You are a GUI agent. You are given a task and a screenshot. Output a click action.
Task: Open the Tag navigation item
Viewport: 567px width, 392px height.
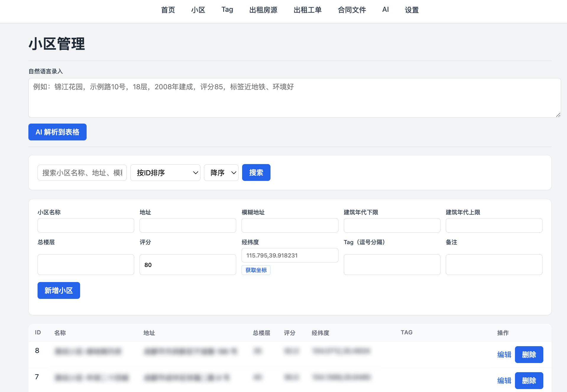point(227,10)
